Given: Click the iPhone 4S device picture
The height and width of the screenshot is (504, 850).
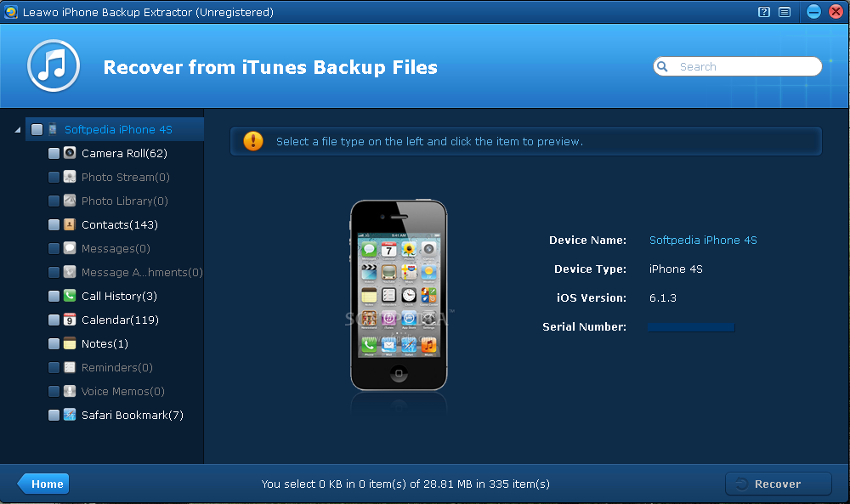Looking at the screenshot, I should (x=399, y=296).
